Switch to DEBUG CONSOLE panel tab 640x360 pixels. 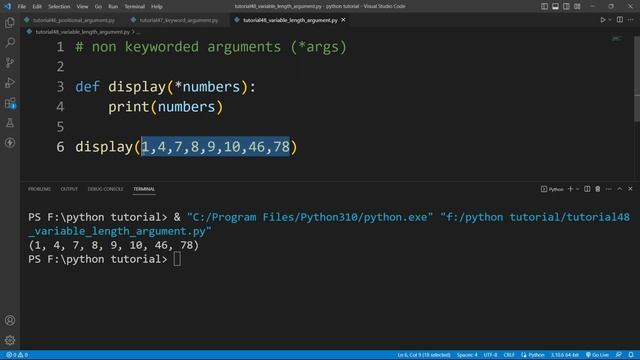[x=105, y=189]
